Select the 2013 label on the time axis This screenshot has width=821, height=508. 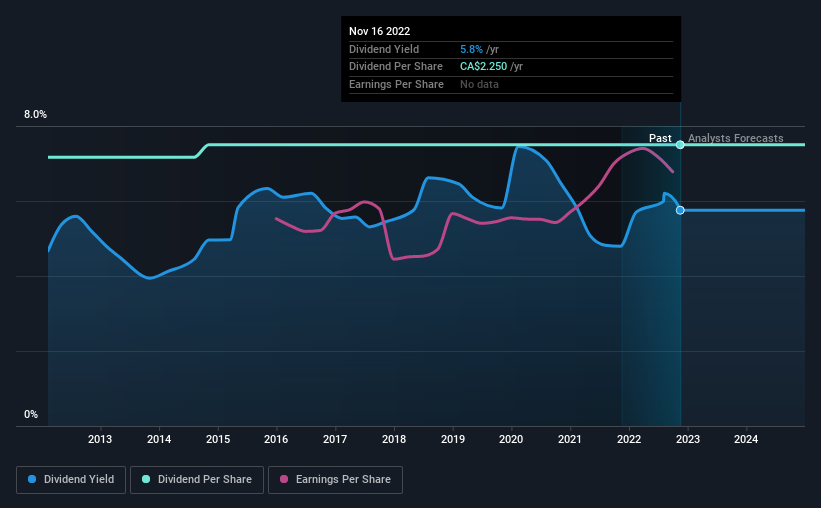pyautogui.click(x=99, y=439)
